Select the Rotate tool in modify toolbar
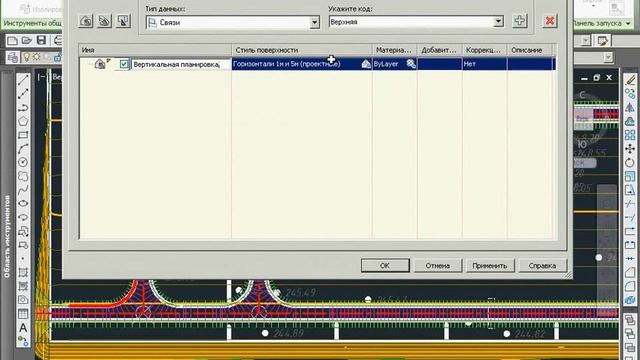This screenshot has width=640, height=360. pyautogui.click(x=630, y=162)
